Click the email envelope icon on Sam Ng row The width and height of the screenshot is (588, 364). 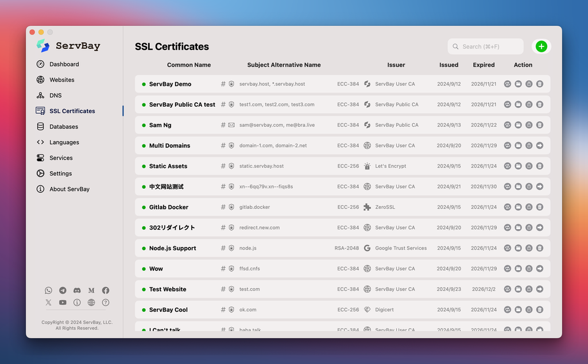pyautogui.click(x=231, y=125)
